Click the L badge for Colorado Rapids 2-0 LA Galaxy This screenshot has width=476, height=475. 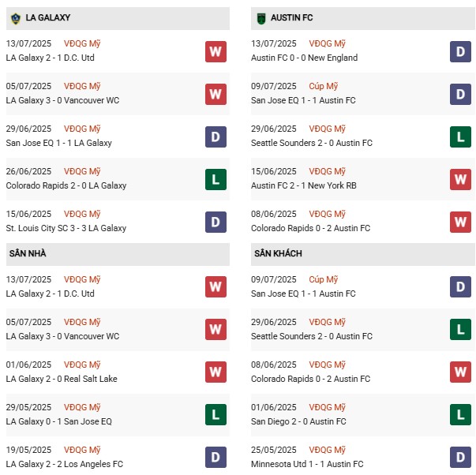pos(216,179)
